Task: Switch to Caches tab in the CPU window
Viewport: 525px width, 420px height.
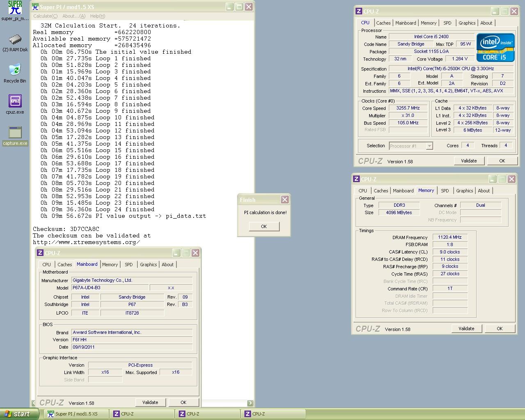Action: [x=383, y=23]
